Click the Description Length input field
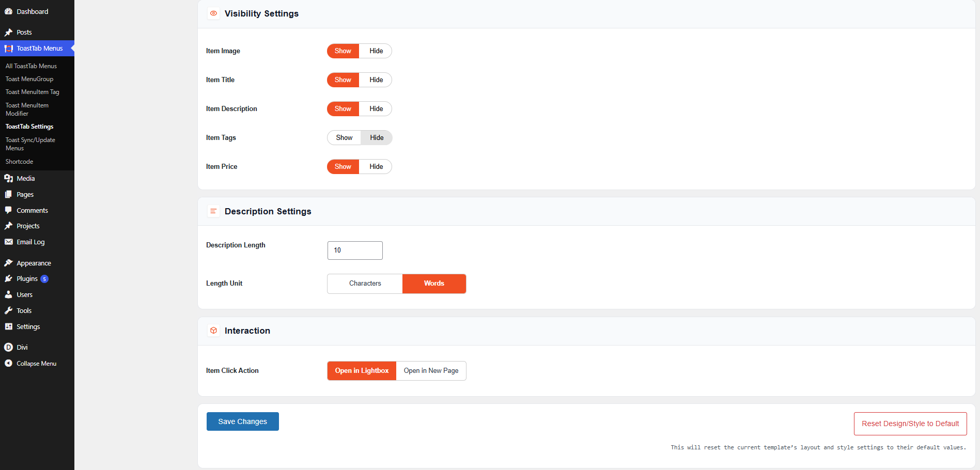The width and height of the screenshot is (980, 470). [355, 250]
